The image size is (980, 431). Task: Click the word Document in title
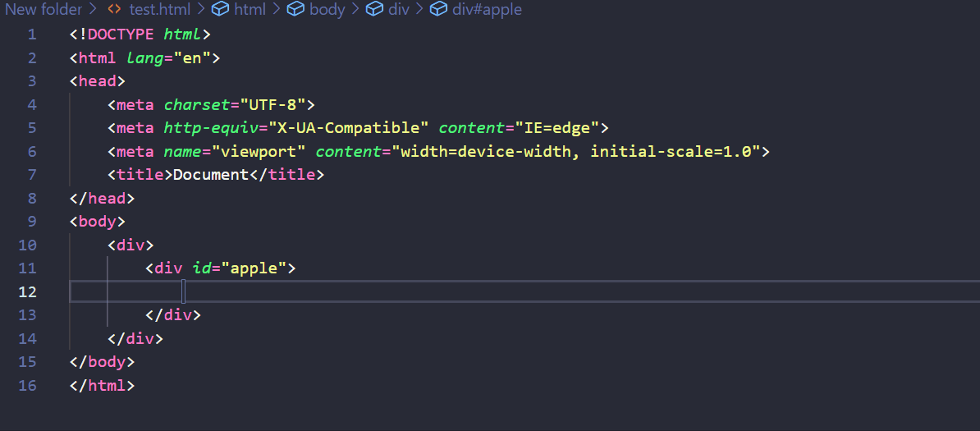coord(211,175)
